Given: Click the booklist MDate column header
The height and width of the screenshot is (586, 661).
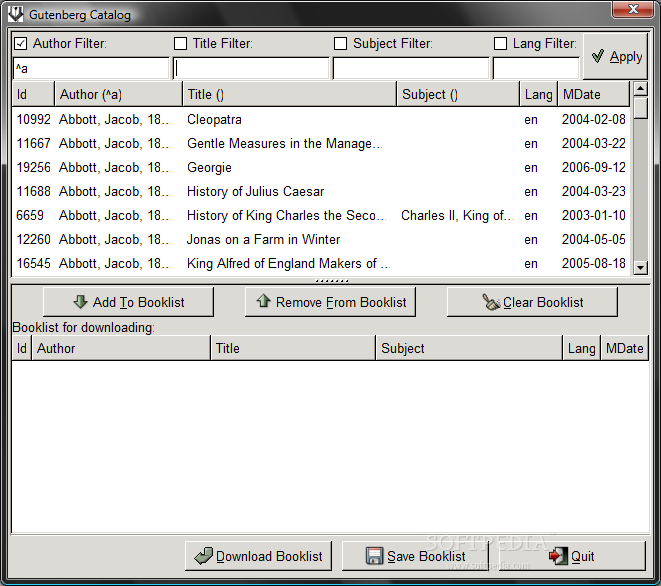Looking at the screenshot, I should [x=625, y=348].
